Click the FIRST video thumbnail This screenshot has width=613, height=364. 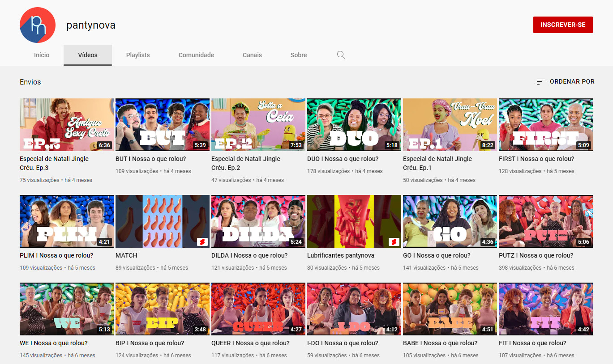pos(545,124)
